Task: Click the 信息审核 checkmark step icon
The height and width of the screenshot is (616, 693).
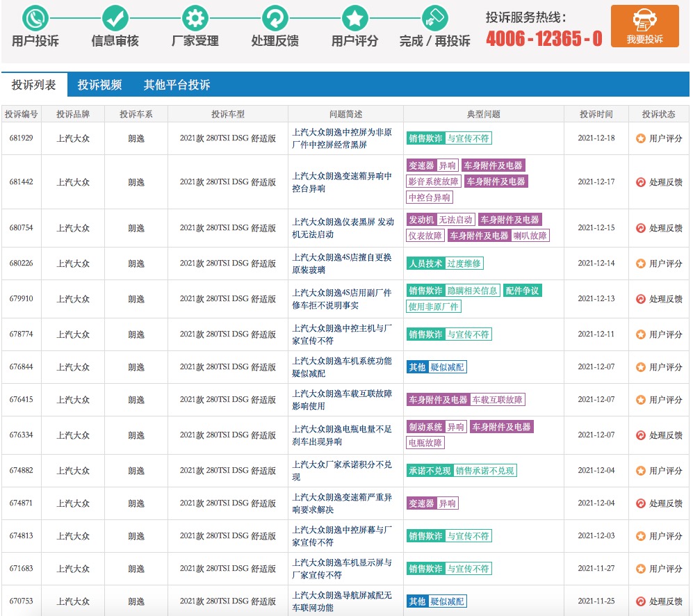Action: click(x=115, y=17)
